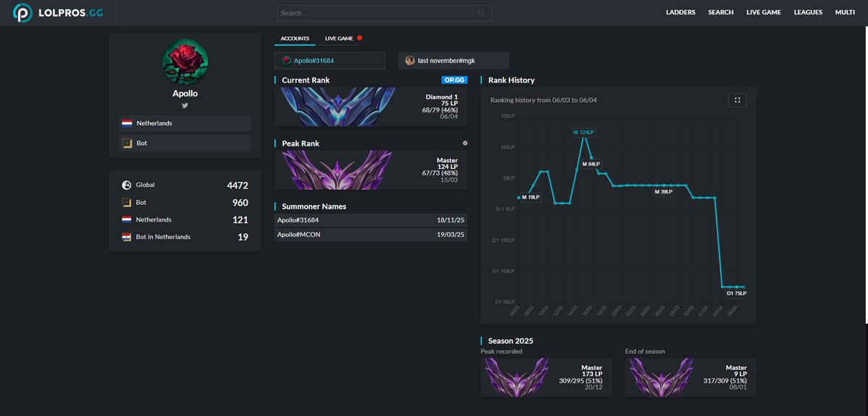Click the Diamond 1 rank text
The width and height of the screenshot is (868, 416).
442,97
